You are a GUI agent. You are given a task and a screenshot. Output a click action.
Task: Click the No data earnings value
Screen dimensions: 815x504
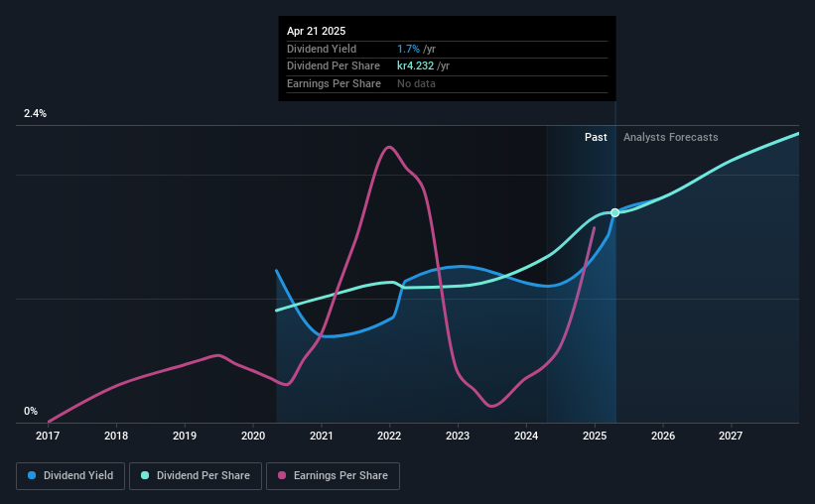416,83
